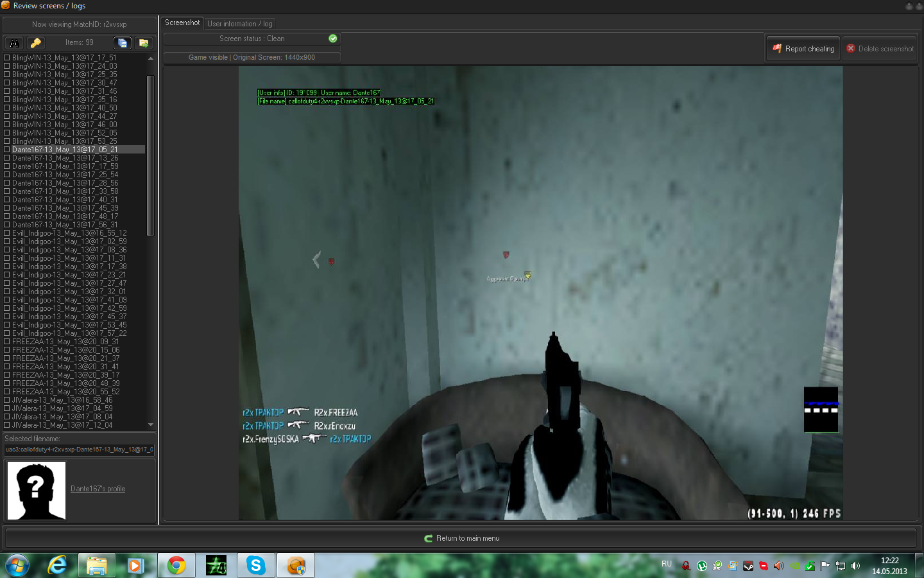Viewport: 924px width, 578px height.
Task: Select BlingWIN-13_May_13@17_24_03 entry
Action: click(64, 66)
